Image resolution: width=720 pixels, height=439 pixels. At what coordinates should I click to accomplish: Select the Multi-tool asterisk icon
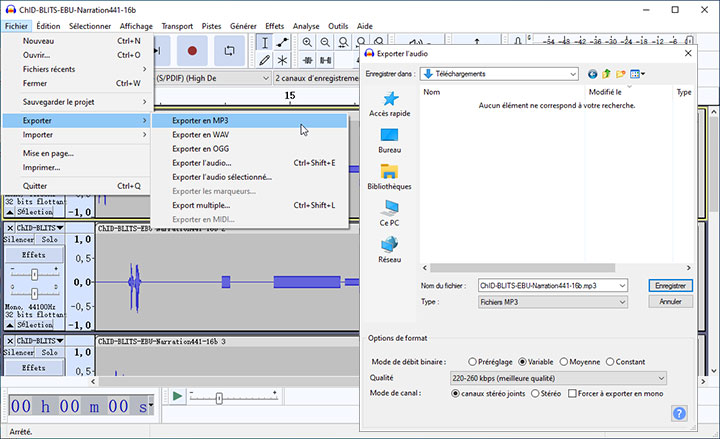283,60
